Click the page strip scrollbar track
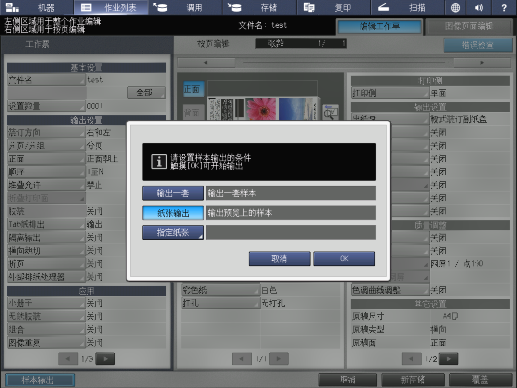Image resolution: width=517 pixels, height=388 pixels. click(x=344, y=62)
